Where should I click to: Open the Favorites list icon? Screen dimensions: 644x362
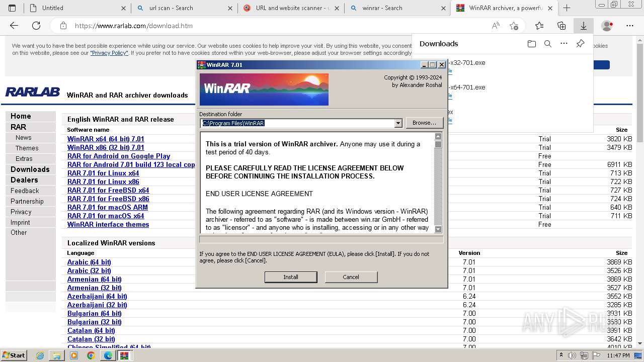click(x=539, y=26)
